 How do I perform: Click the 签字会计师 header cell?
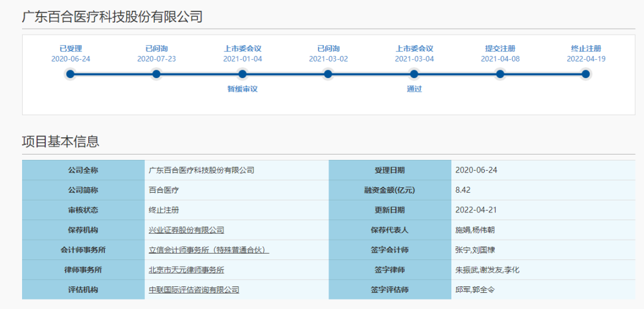pyautogui.click(x=390, y=250)
